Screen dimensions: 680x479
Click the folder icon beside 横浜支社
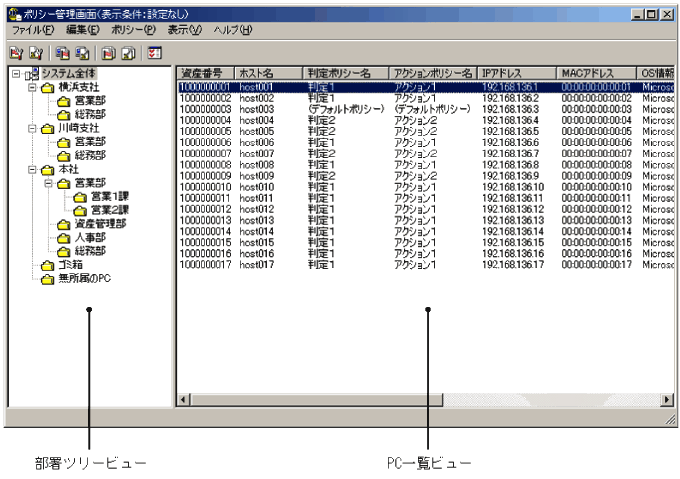point(47,88)
